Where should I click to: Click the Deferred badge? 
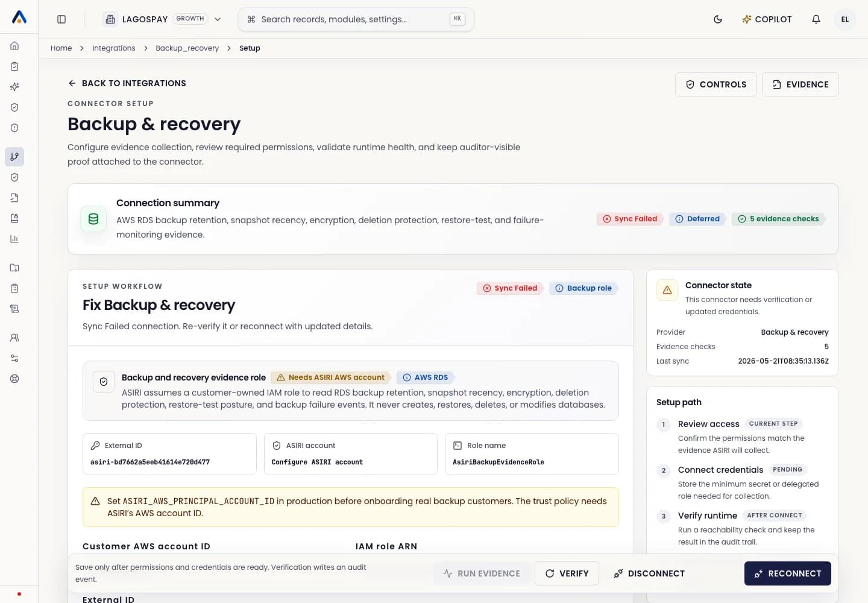click(697, 219)
